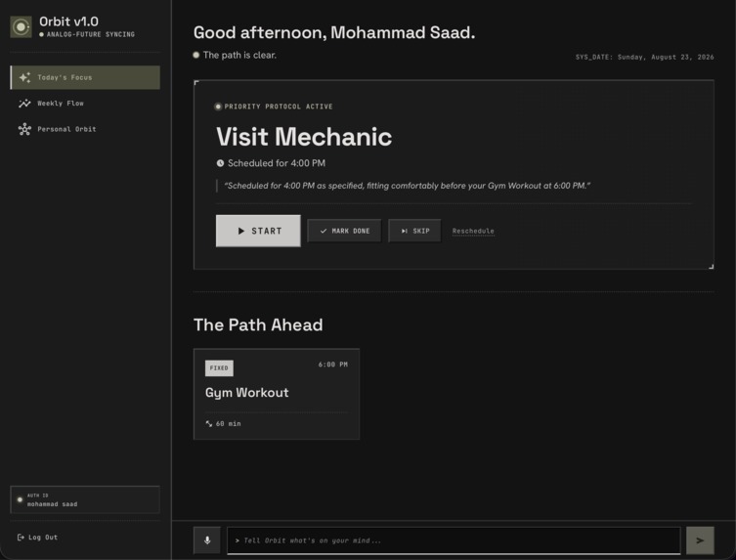736x560 pixels.
Task: Open Today's Focus in sidebar
Action: coord(85,77)
